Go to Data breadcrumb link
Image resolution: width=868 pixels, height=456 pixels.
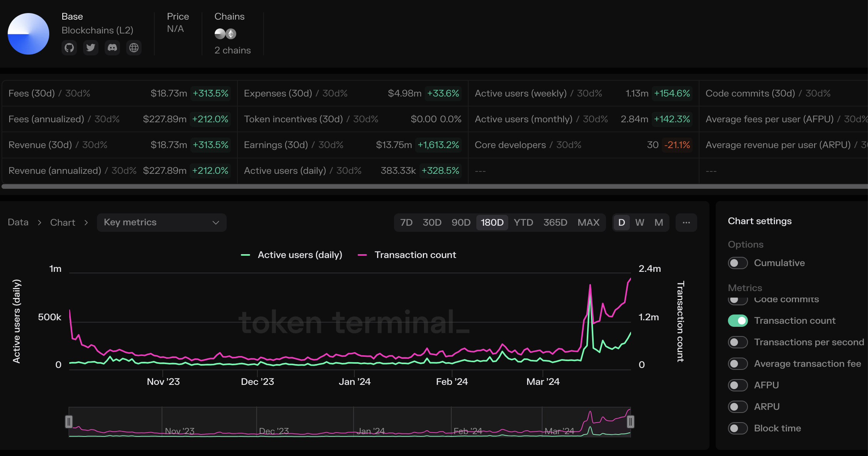pyautogui.click(x=18, y=223)
